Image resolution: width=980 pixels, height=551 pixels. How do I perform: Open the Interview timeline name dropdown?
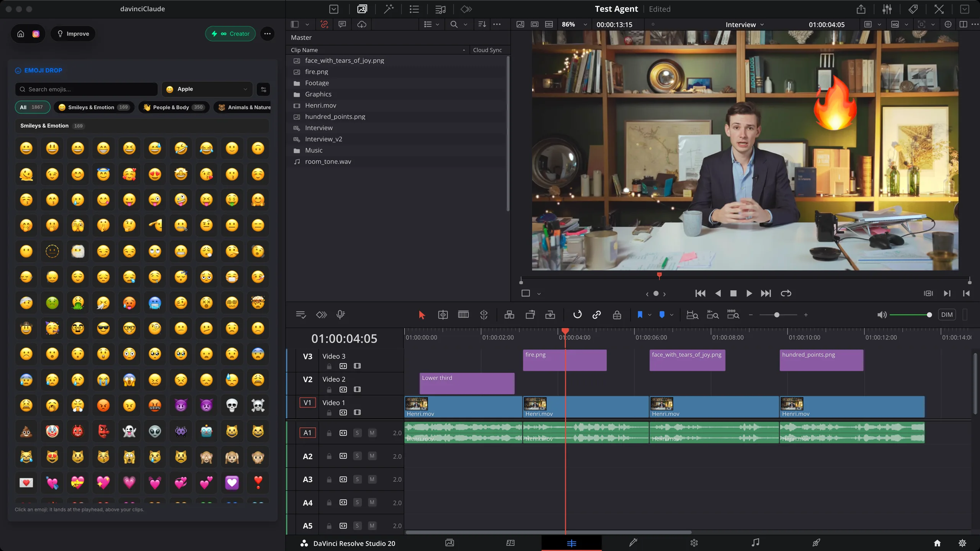(745, 24)
